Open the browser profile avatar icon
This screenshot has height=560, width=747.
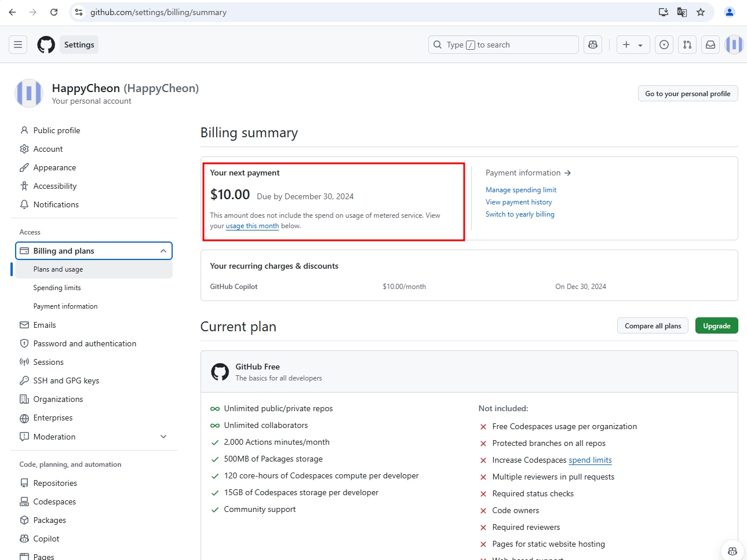click(x=730, y=12)
